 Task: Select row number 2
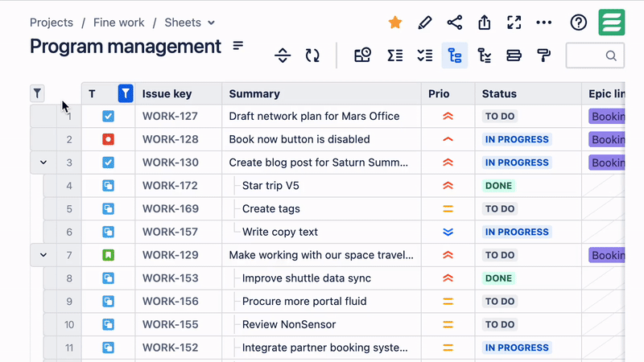[x=69, y=139]
